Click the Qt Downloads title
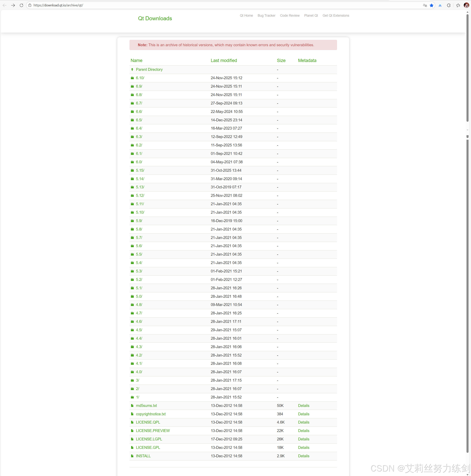The image size is (471, 476). (155, 19)
